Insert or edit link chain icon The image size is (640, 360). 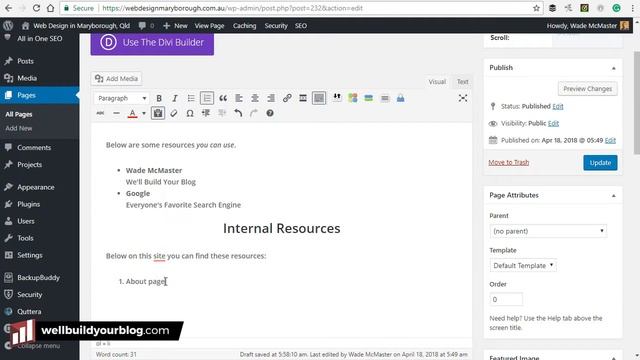tap(287, 98)
